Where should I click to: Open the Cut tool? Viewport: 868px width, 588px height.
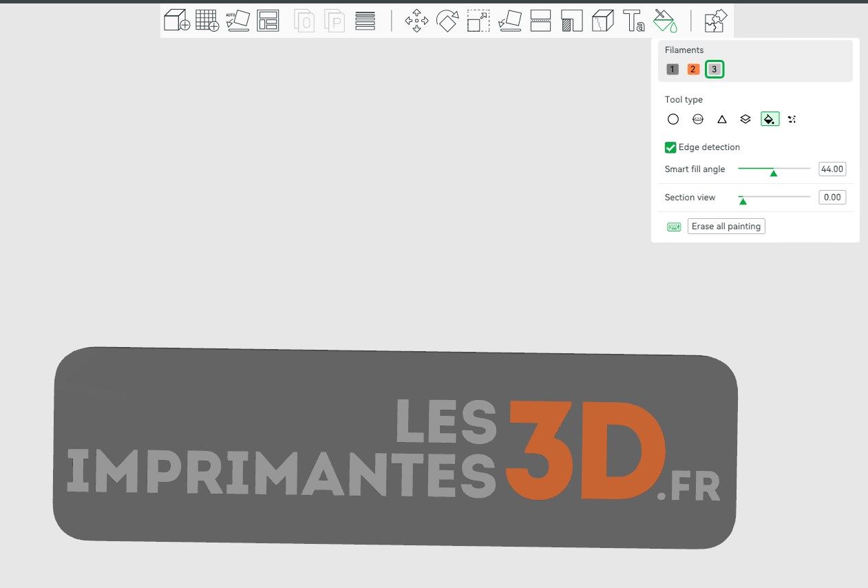541,21
